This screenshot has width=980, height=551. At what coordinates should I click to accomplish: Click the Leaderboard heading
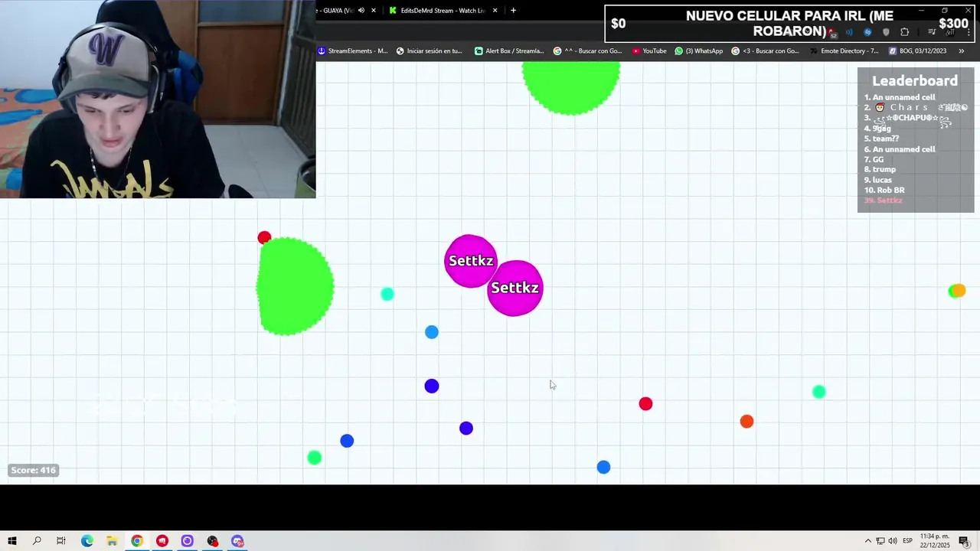(915, 80)
